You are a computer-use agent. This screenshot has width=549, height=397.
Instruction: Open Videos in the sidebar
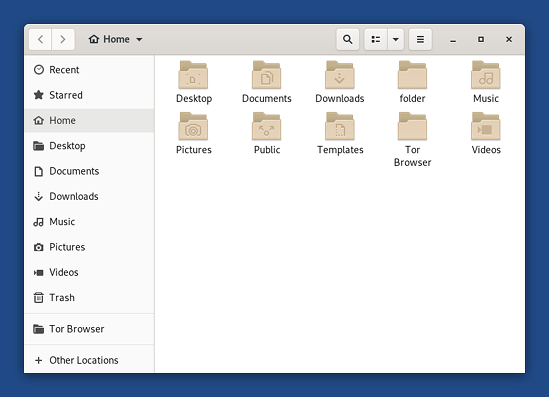coord(90,272)
